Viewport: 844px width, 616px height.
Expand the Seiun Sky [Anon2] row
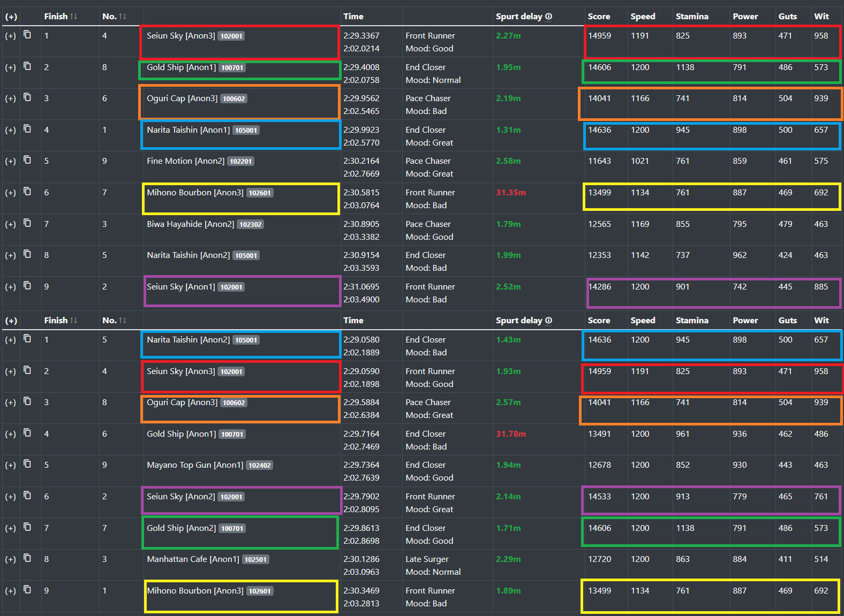point(11,497)
